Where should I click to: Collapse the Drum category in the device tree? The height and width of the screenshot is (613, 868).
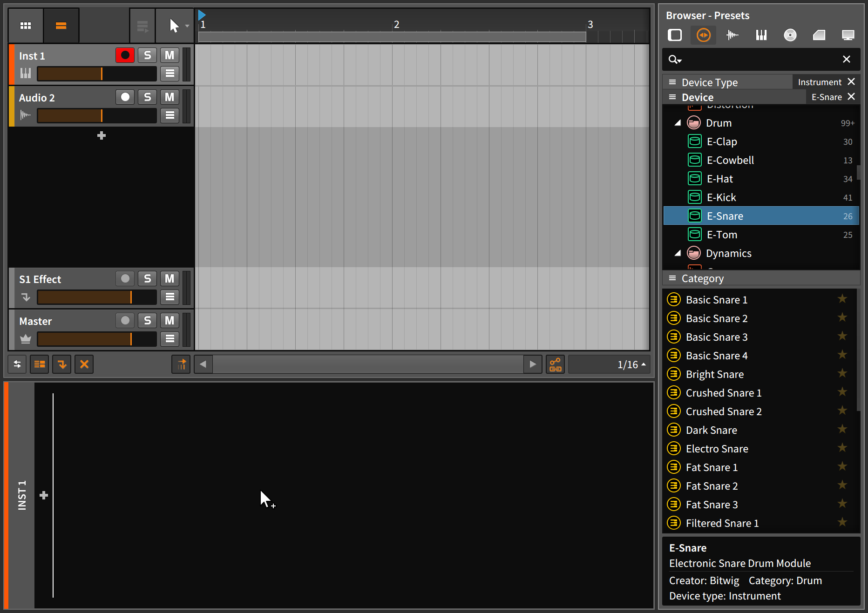pyautogui.click(x=678, y=122)
